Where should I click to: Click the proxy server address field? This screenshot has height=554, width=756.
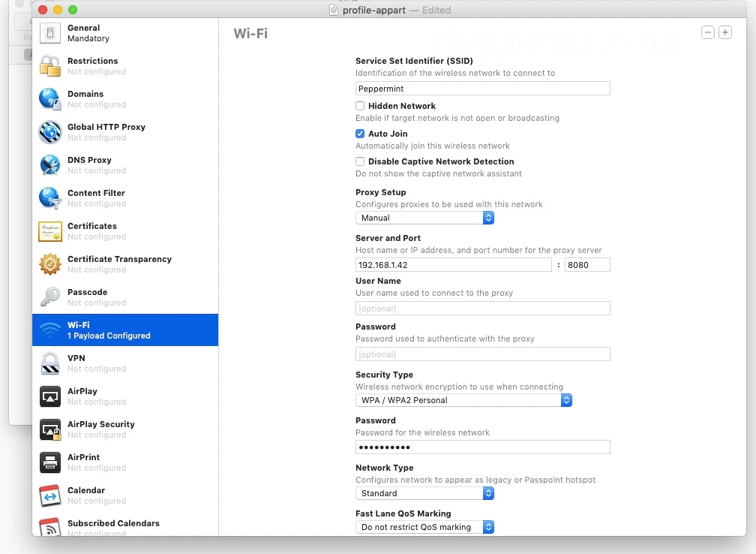coord(454,265)
